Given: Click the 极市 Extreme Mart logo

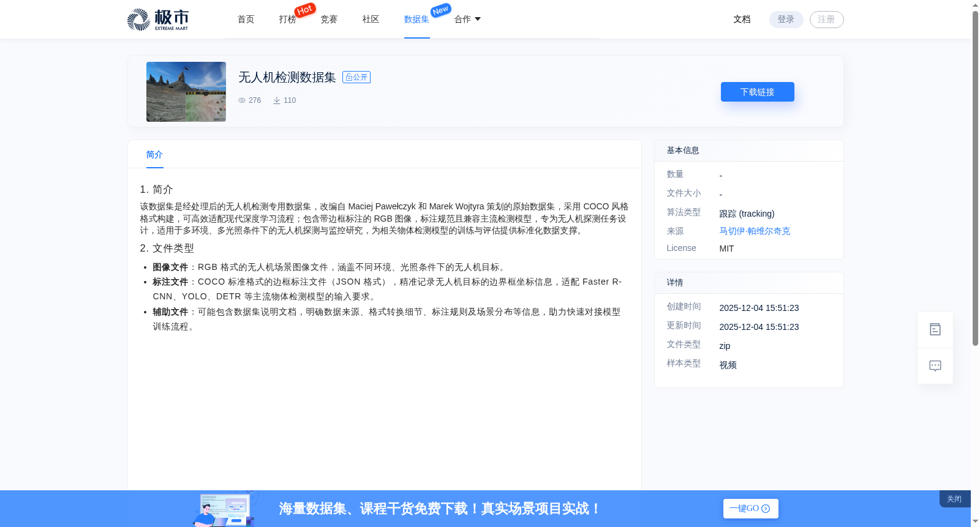Looking at the screenshot, I should click(x=158, y=20).
